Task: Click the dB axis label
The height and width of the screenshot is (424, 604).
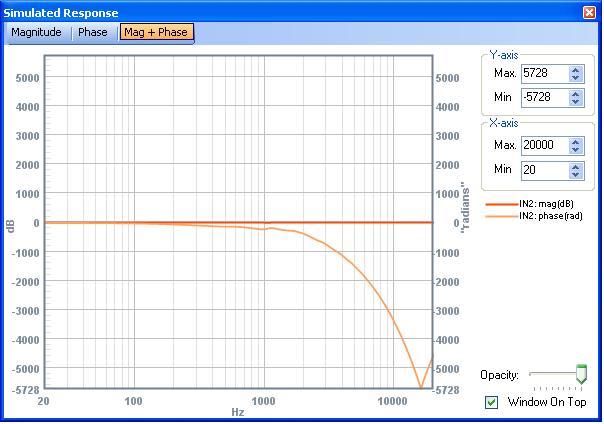Action: tap(10, 226)
